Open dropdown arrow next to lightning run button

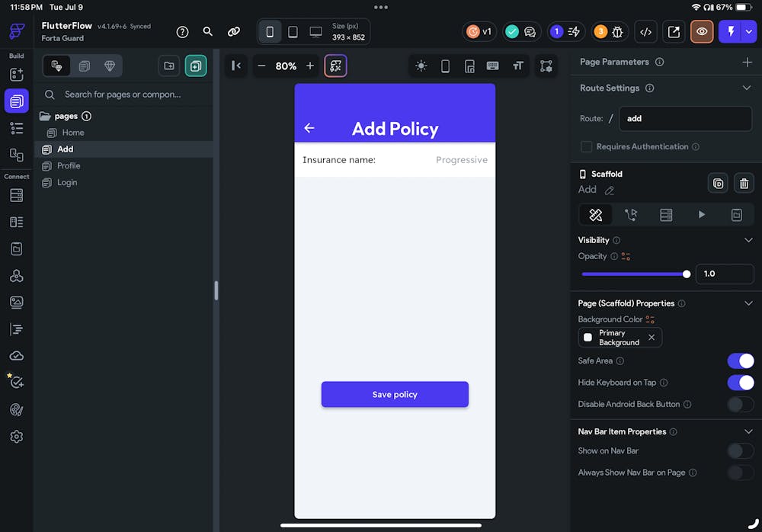pos(748,32)
